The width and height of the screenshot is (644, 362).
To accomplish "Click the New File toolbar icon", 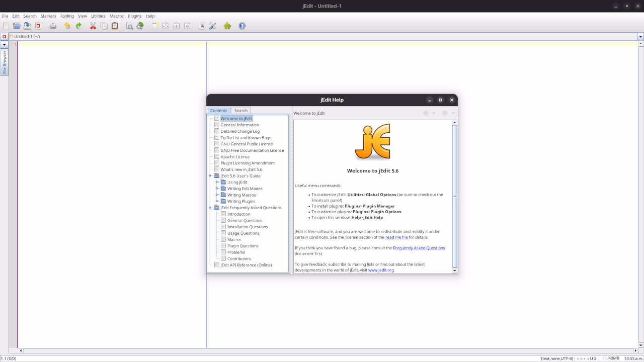I will [6, 26].
